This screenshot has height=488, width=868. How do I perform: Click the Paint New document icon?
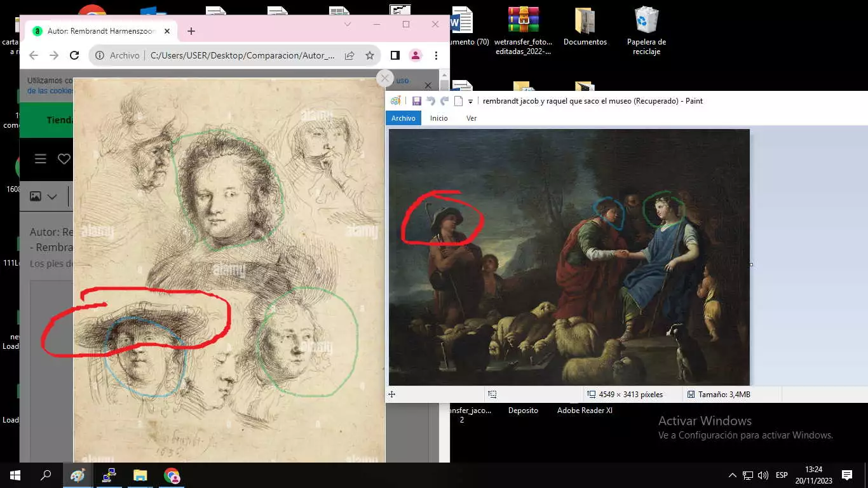click(x=458, y=101)
